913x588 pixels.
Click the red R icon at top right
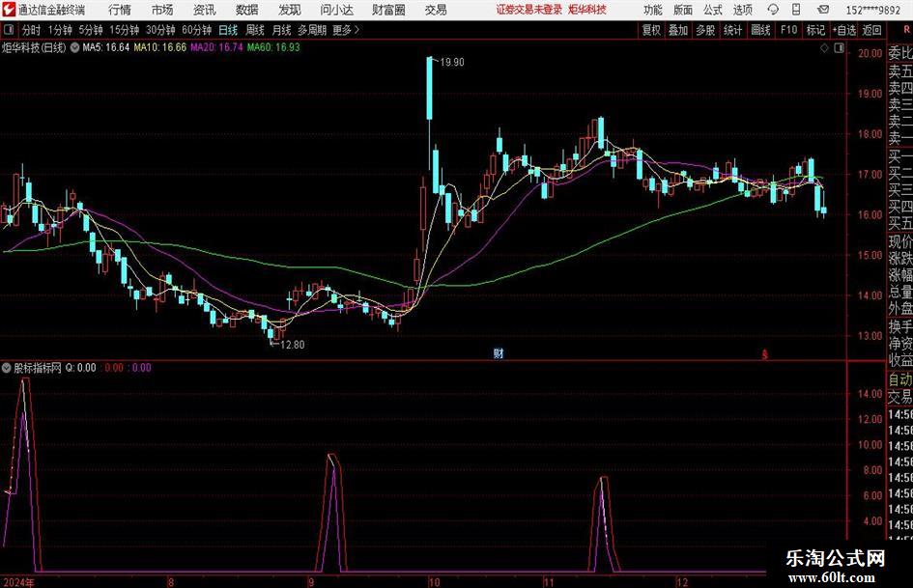pos(906,30)
